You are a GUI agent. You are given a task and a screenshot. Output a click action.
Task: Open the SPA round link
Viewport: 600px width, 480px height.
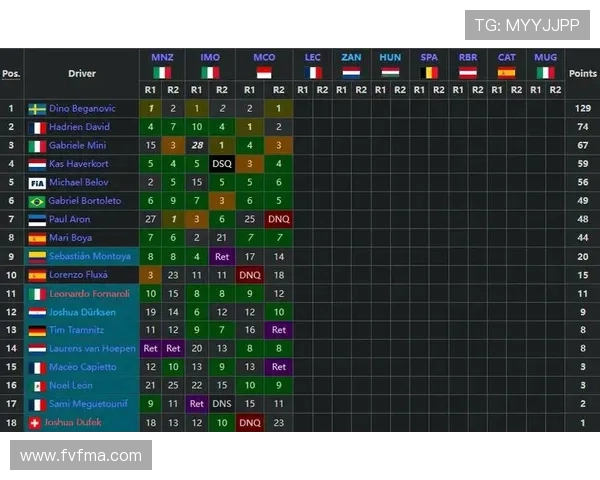tap(429, 57)
